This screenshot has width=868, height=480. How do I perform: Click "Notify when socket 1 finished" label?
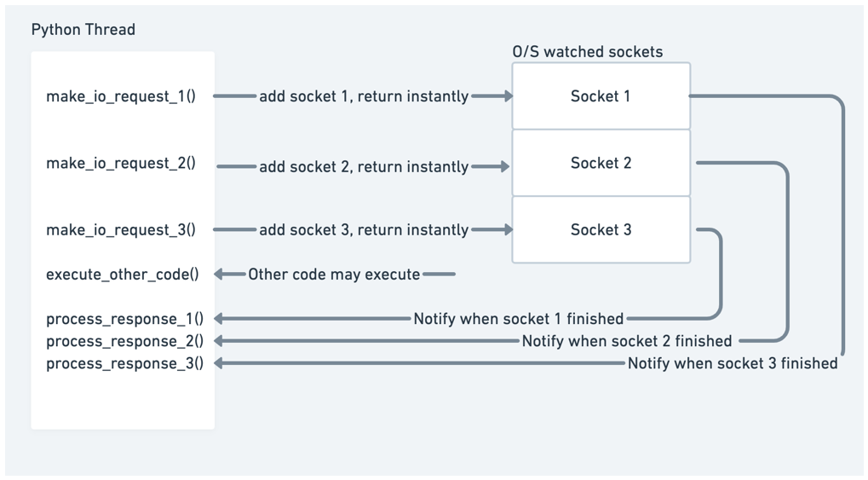(x=518, y=319)
